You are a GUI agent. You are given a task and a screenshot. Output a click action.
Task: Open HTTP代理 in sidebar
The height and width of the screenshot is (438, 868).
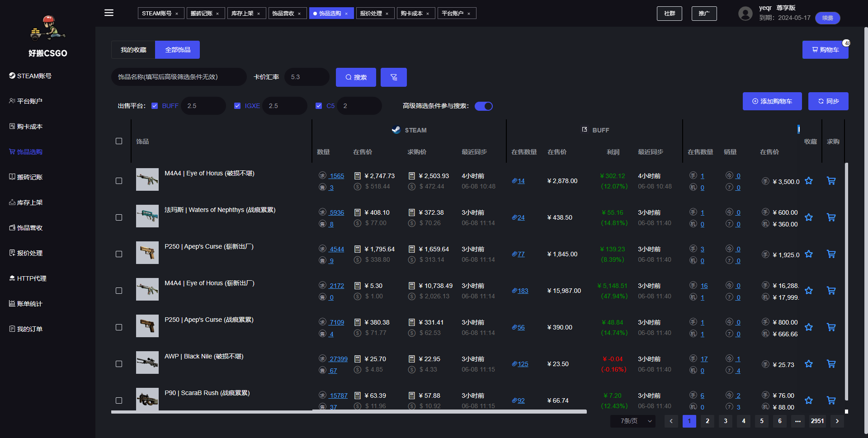(28, 278)
